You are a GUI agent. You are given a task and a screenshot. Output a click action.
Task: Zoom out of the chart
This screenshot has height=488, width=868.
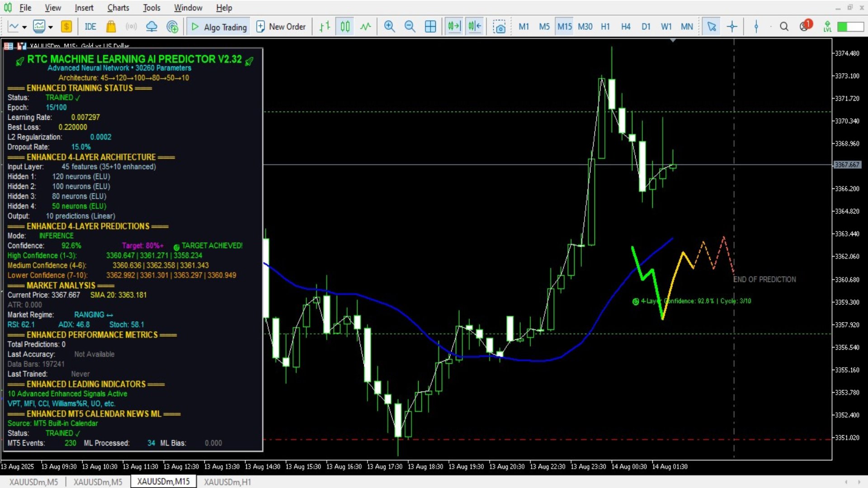[x=410, y=27]
